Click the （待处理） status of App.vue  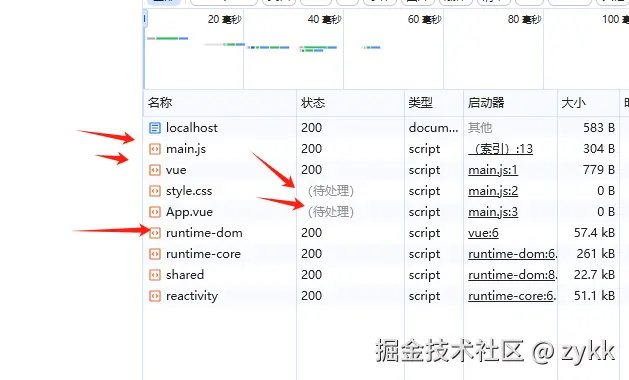[x=331, y=212]
